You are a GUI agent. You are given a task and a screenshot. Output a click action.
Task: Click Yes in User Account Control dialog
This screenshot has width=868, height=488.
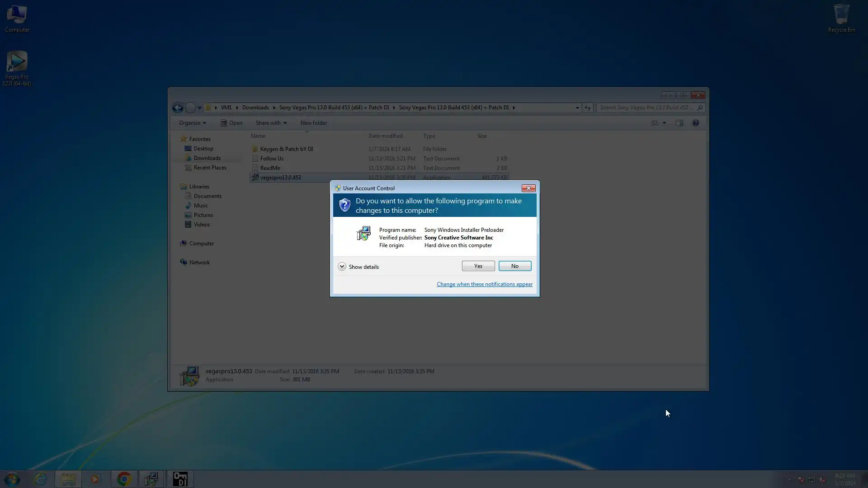click(x=478, y=266)
